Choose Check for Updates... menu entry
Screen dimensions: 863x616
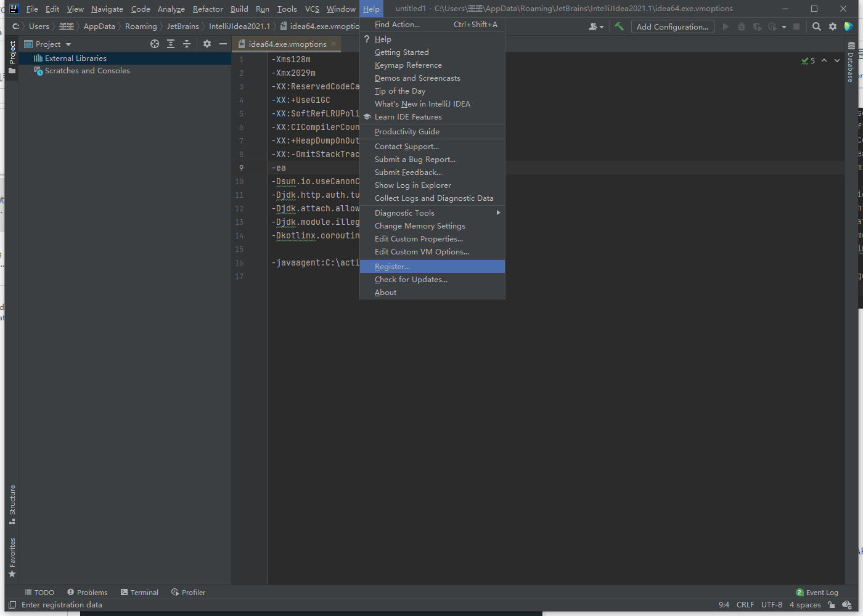(x=411, y=279)
